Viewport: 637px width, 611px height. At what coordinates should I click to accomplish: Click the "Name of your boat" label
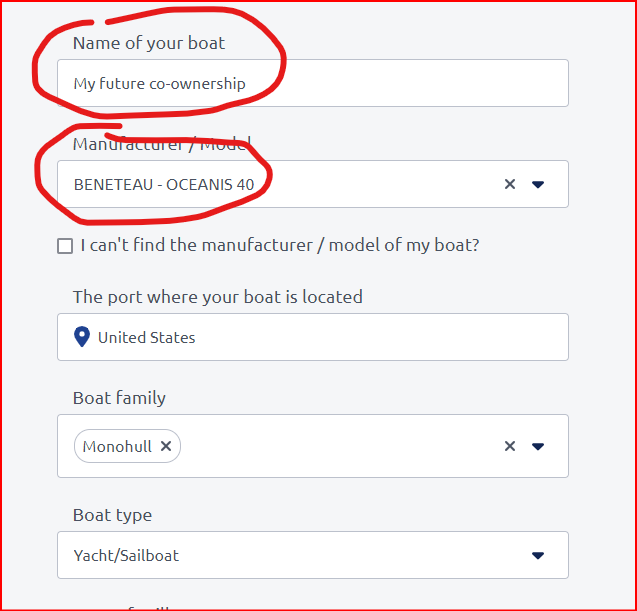[x=149, y=43]
